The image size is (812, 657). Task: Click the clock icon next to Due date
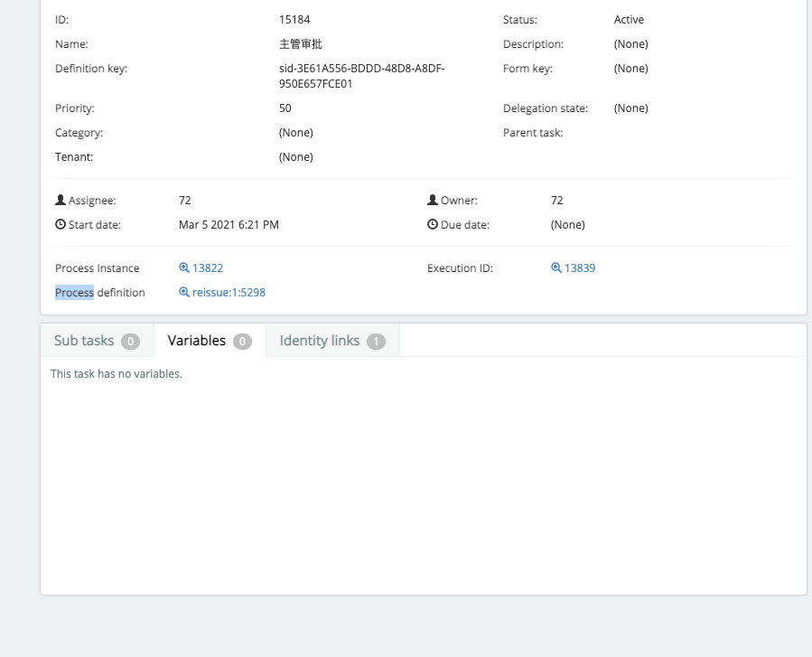tap(434, 223)
